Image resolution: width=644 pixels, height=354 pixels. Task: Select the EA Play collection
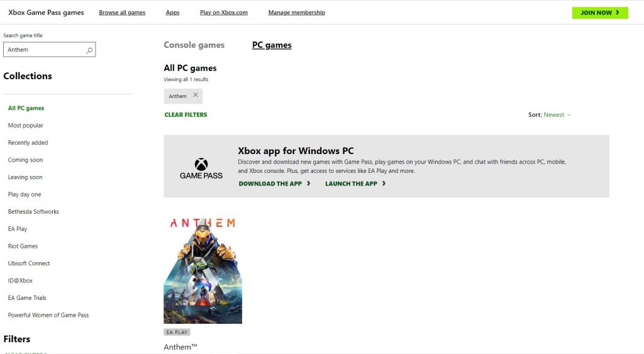point(18,229)
